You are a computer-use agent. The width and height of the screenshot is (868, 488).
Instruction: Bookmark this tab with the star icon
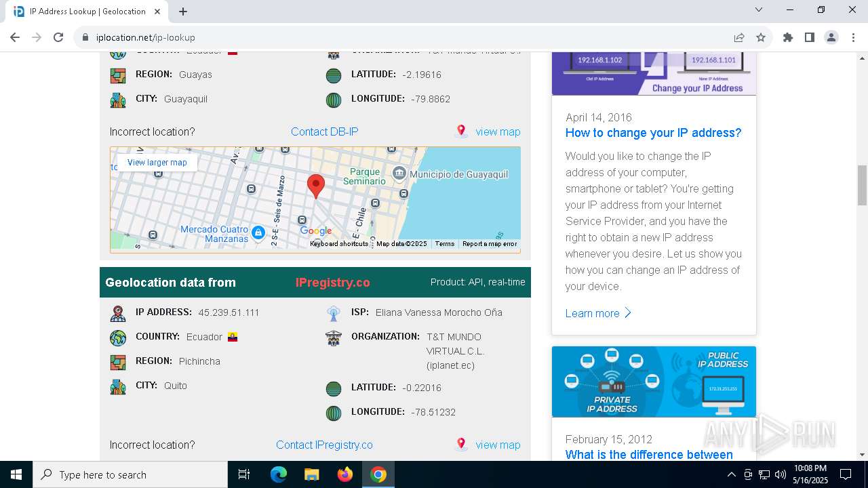[x=761, y=37]
